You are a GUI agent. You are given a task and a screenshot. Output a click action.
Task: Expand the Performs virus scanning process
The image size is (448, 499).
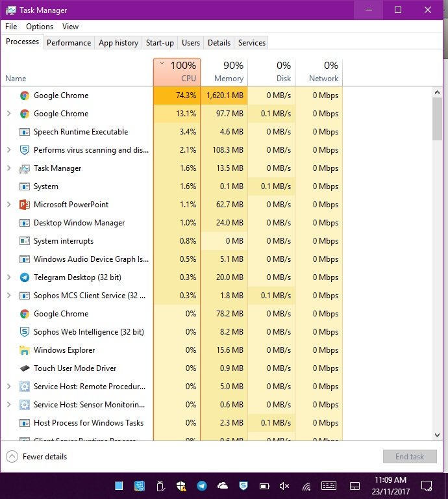pyautogui.click(x=9, y=150)
